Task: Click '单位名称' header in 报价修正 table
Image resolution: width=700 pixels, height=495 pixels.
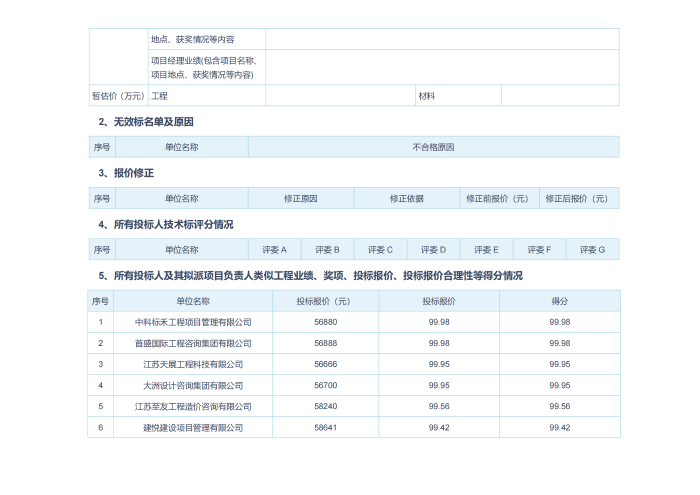Action: 182,199
